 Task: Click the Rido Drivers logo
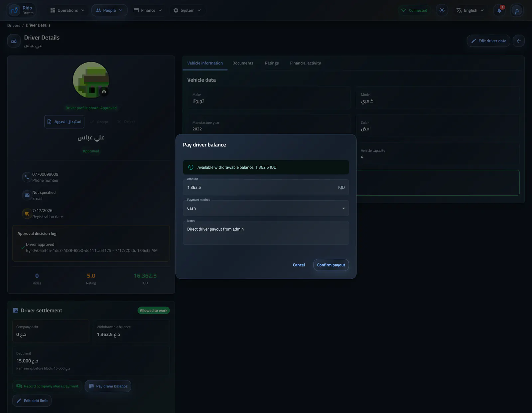click(21, 10)
